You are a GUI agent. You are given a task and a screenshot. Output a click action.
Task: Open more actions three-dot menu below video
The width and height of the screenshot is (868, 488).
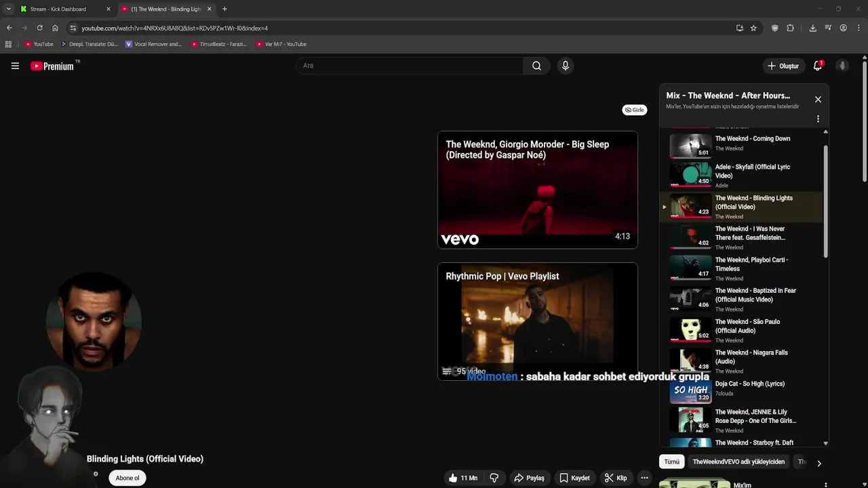644,478
